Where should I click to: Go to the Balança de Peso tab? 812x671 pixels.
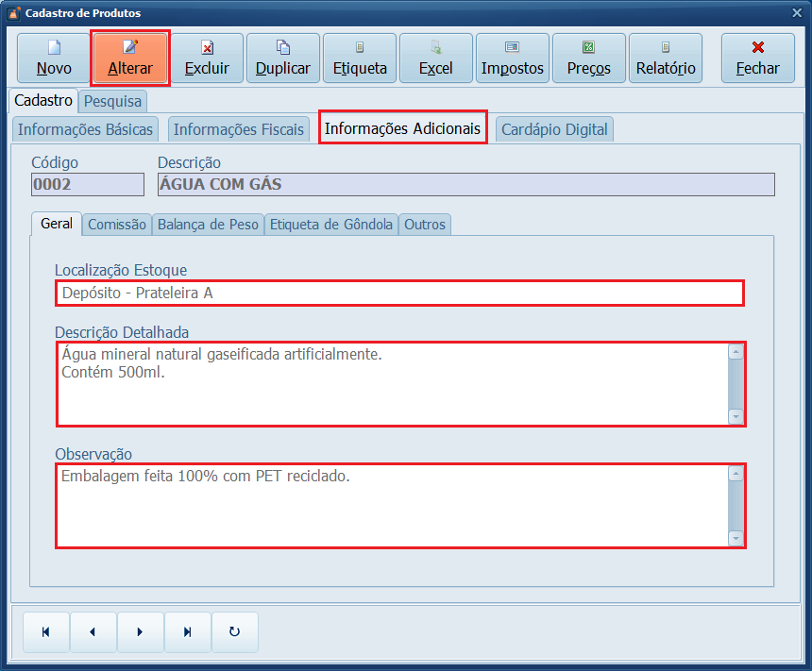pos(208,225)
